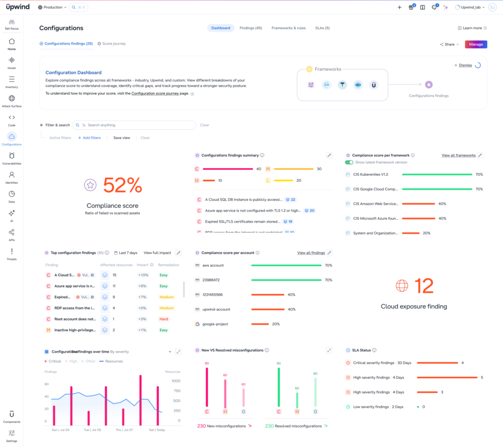Click View all frameworks link

click(x=458, y=155)
